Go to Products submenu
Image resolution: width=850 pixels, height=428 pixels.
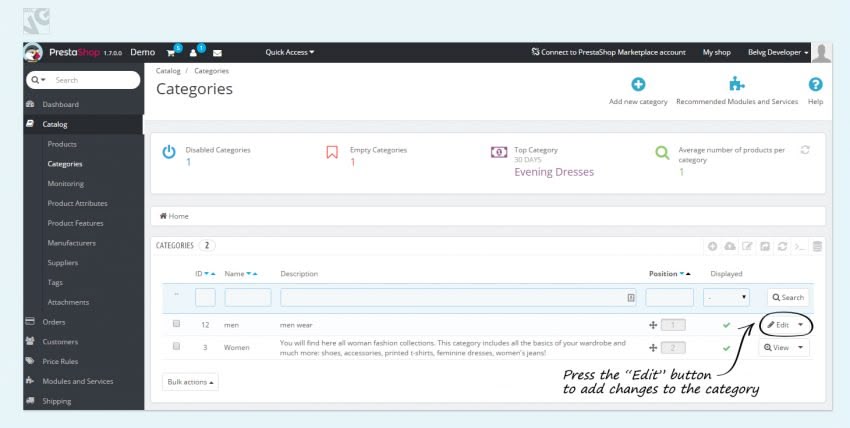pos(62,144)
